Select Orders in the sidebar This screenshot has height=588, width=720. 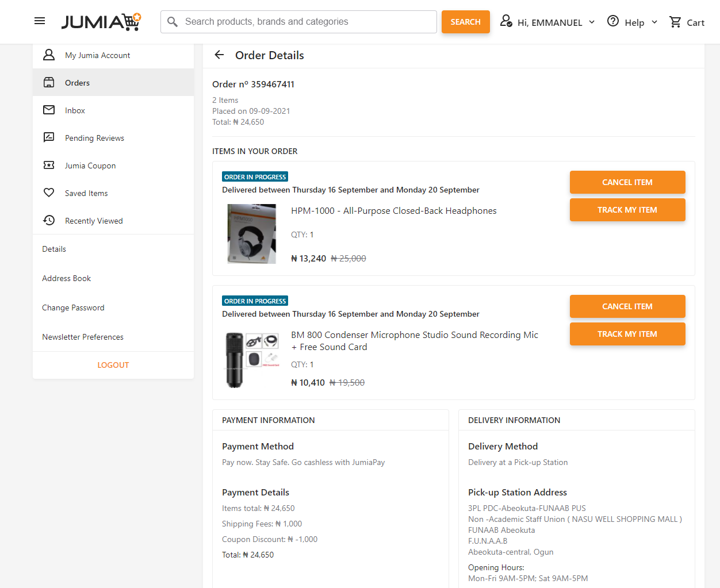[x=113, y=83]
